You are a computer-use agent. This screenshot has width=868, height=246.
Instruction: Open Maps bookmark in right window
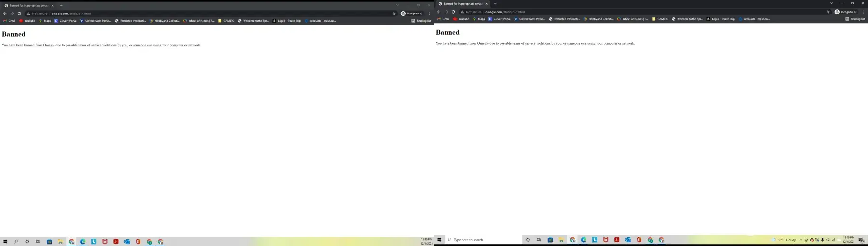(x=479, y=19)
